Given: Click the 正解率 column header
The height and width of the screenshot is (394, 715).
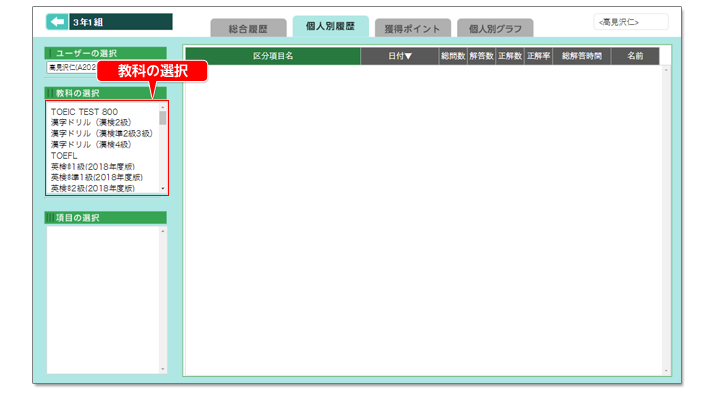Looking at the screenshot, I should point(539,56).
